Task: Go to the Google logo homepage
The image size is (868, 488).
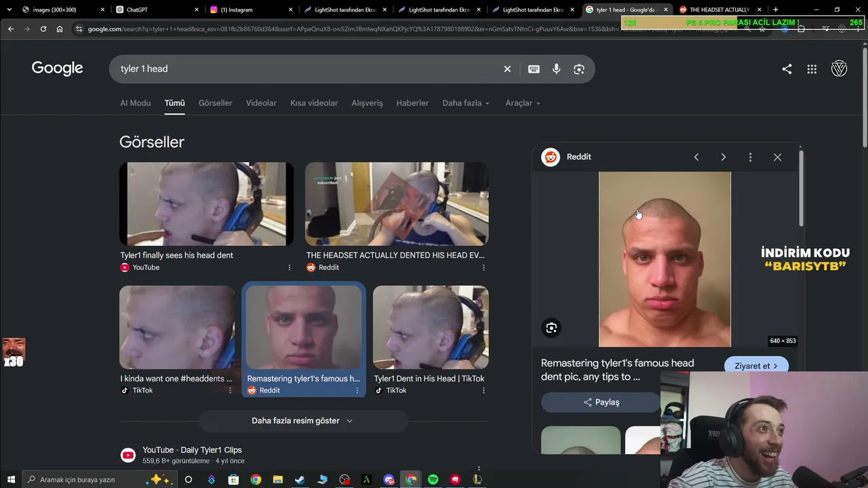Action: [57, 68]
